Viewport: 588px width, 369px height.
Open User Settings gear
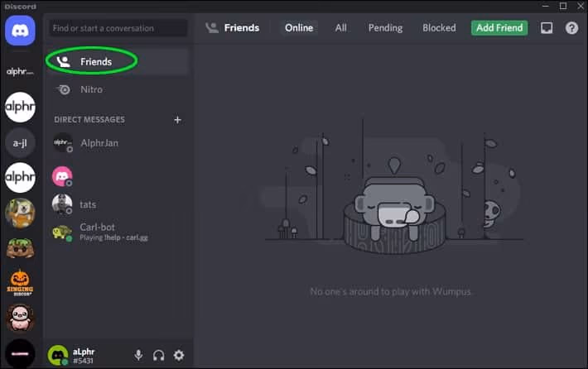179,355
